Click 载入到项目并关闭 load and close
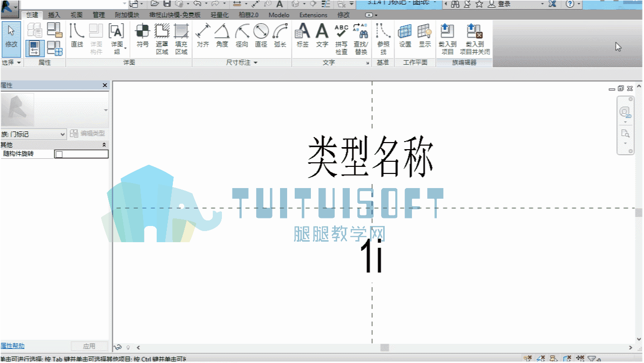 coord(475,39)
